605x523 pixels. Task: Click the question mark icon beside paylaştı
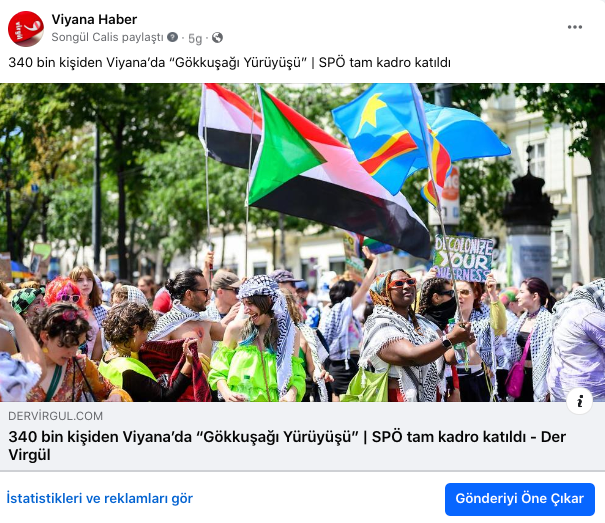172,37
